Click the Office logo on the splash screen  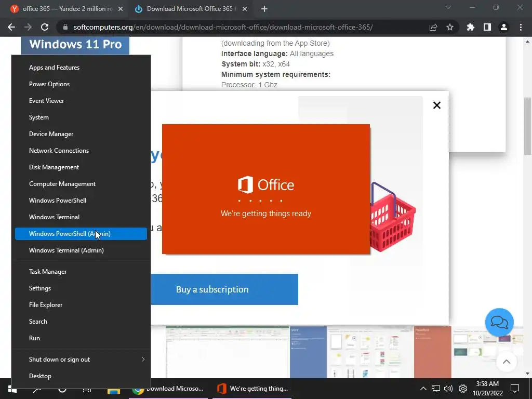[x=265, y=185]
